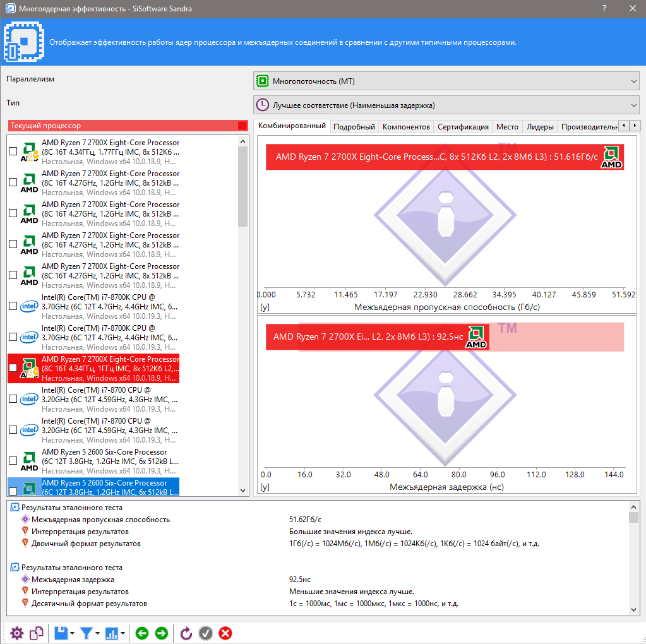
Task: Click the clock icon in Лучшее соответствие dropdown
Action: click(x=263, y=105)
